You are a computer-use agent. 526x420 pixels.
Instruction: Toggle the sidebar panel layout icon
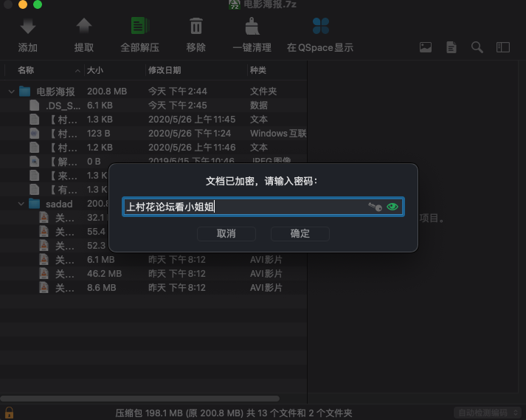[x=503, y=47]
